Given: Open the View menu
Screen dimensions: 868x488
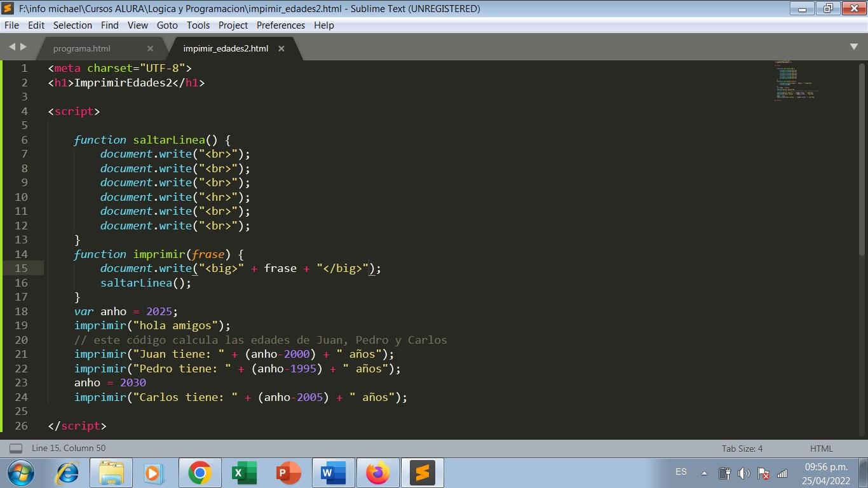Looking at the screenshot, I should (x=138, y=25).
